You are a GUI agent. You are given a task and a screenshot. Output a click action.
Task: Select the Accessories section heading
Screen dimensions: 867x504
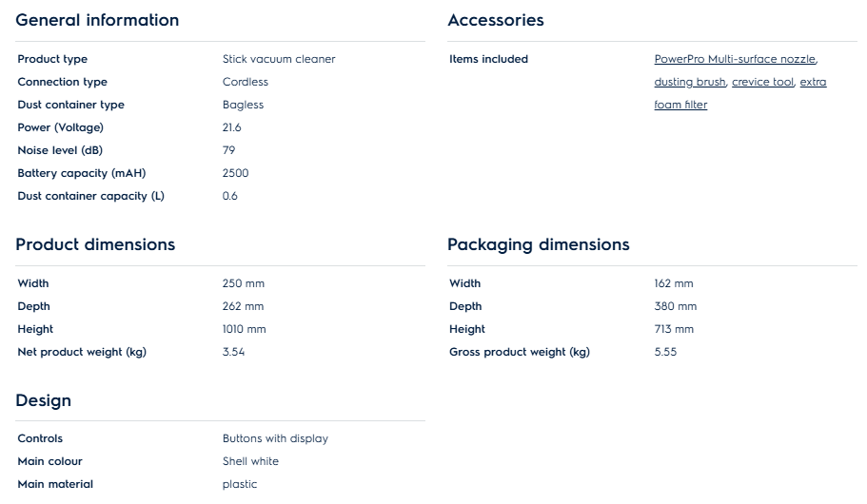pos(496,20)
